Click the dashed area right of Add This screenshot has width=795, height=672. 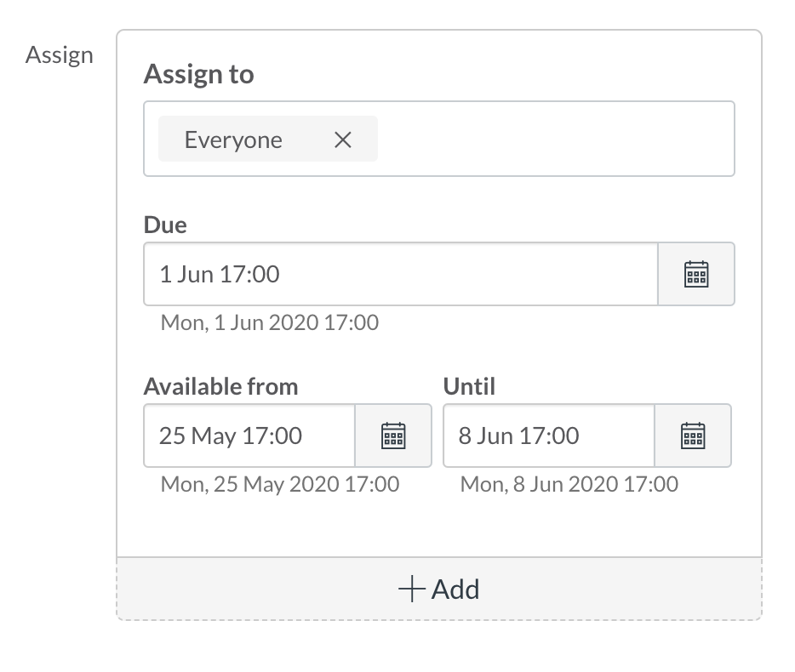[x=621, y=589]
